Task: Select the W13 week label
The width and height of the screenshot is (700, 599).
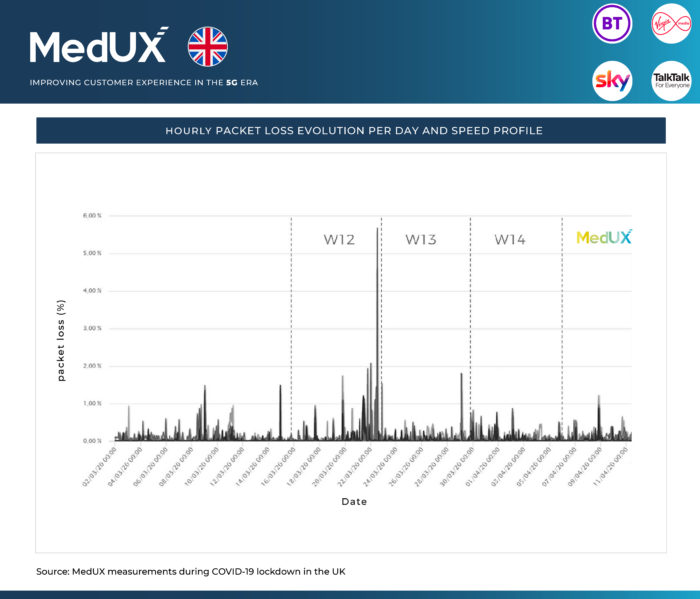Action: (x=420, y=240)
